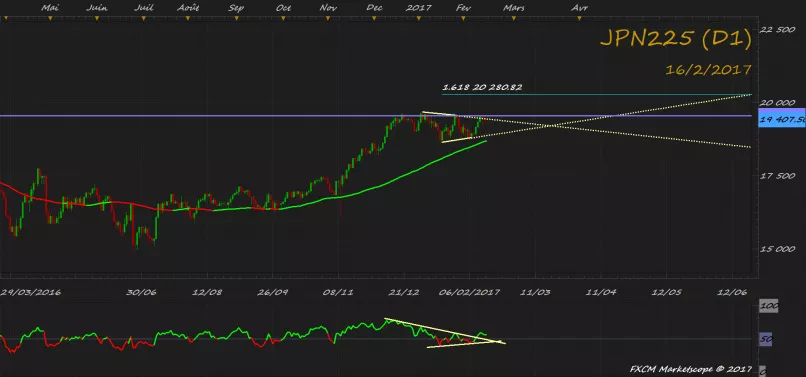
Task: Click the "100" level on the oscillator axis
Action: pyautogui.click(x=769, y=307)
